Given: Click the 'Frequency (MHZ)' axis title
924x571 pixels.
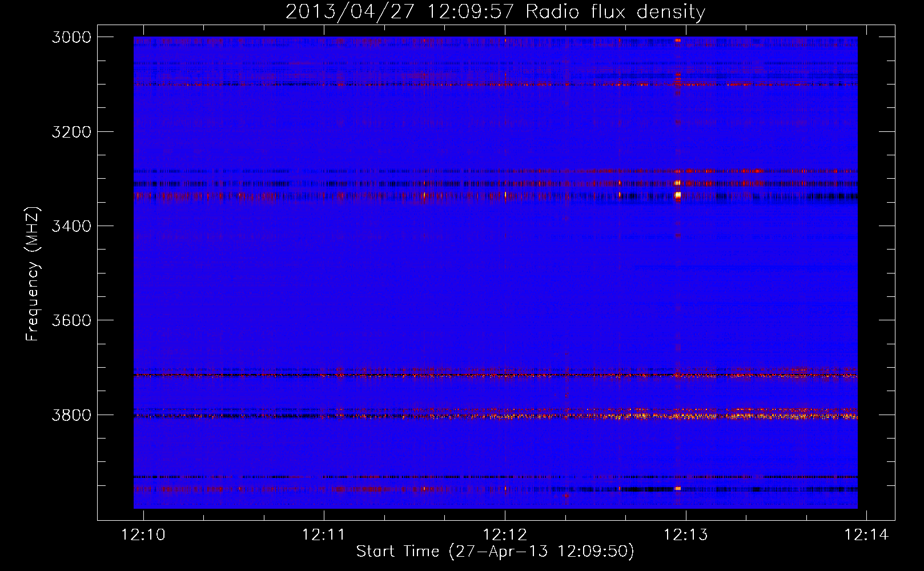Looking at the screenshot, I should 33,274.
